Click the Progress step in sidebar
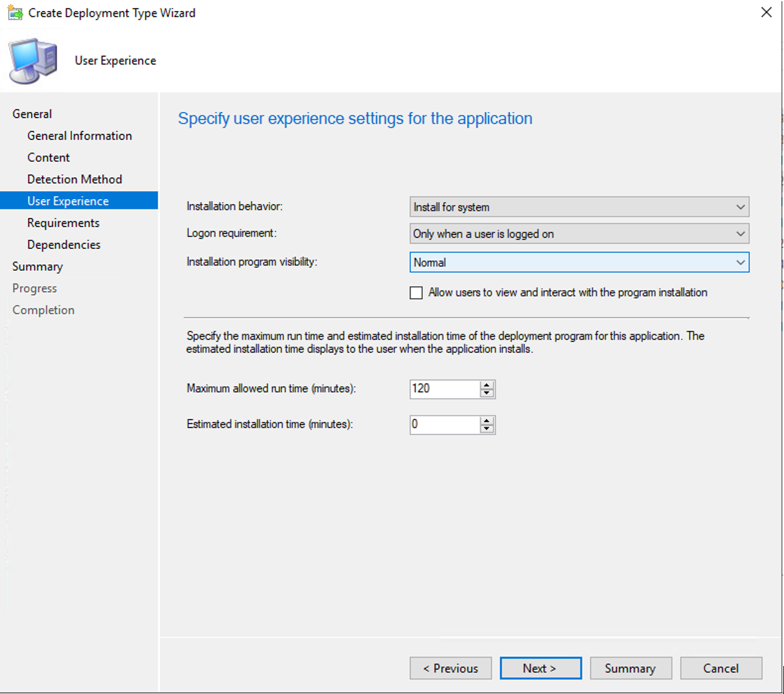 (x=35, y=289)
